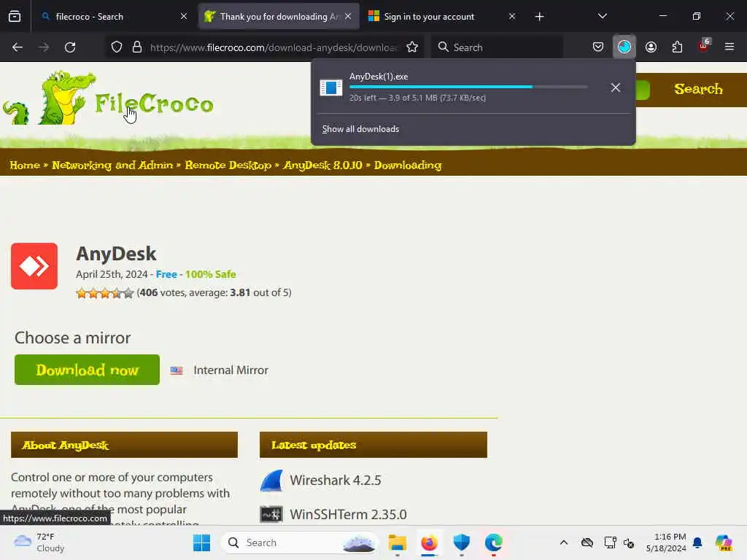The image size is (747, 560).
Task: Open a new tab
Action: pos(539,17)
